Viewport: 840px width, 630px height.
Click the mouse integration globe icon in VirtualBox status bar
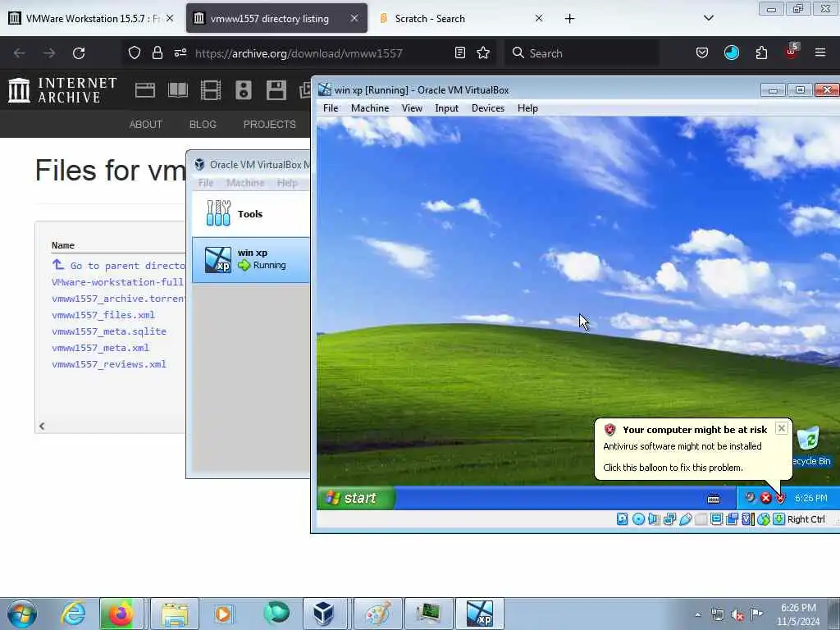[764, 519]
